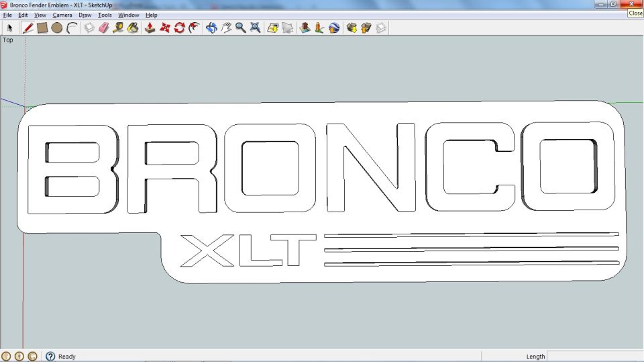Image resolution: width=644 pixels, height=362 pixels.
Task: Select the Offset tool
Action: tap(195, 28)
